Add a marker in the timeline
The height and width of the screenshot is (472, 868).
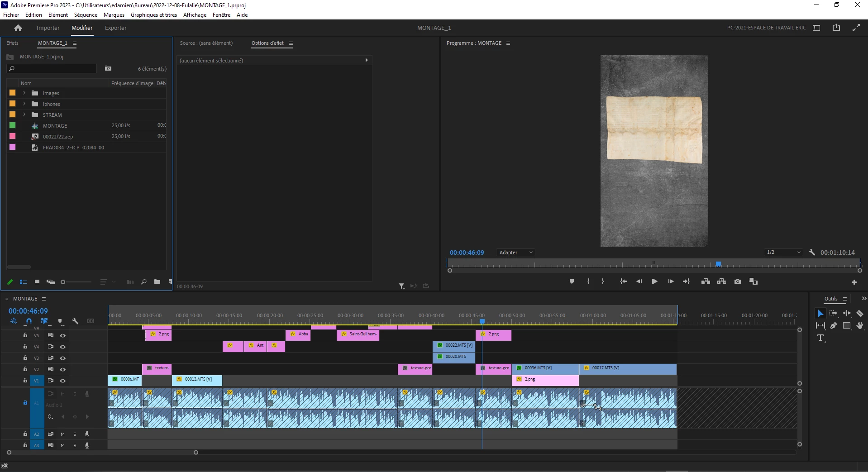click(x=60, y=321)
